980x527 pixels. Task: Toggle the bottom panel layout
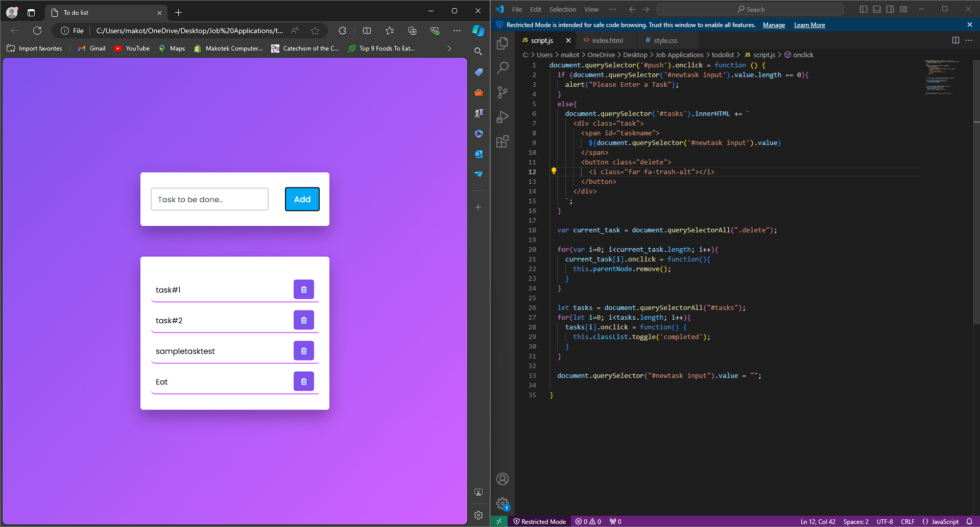[x=877, y=9]
